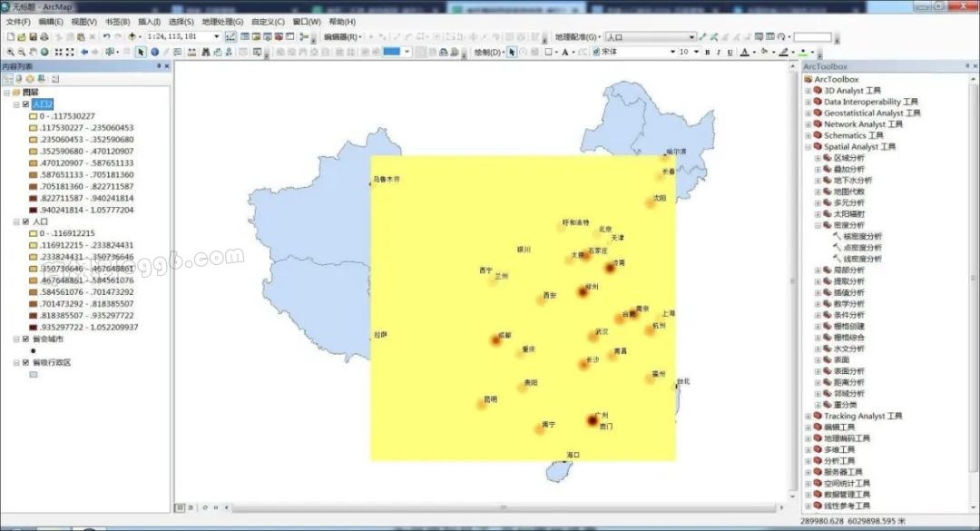The height and width of the screenshot is (531, 980).
Task: Open the 点密度分析 tool
Action: tap(862, 247)
